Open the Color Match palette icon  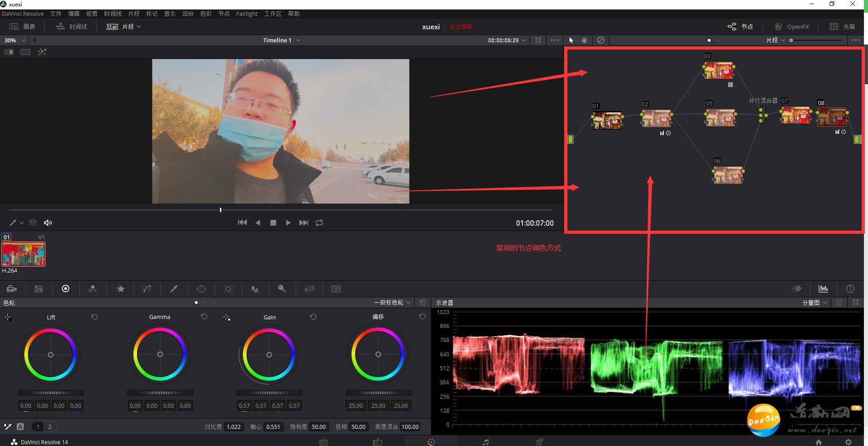click(x=39, y=289)
